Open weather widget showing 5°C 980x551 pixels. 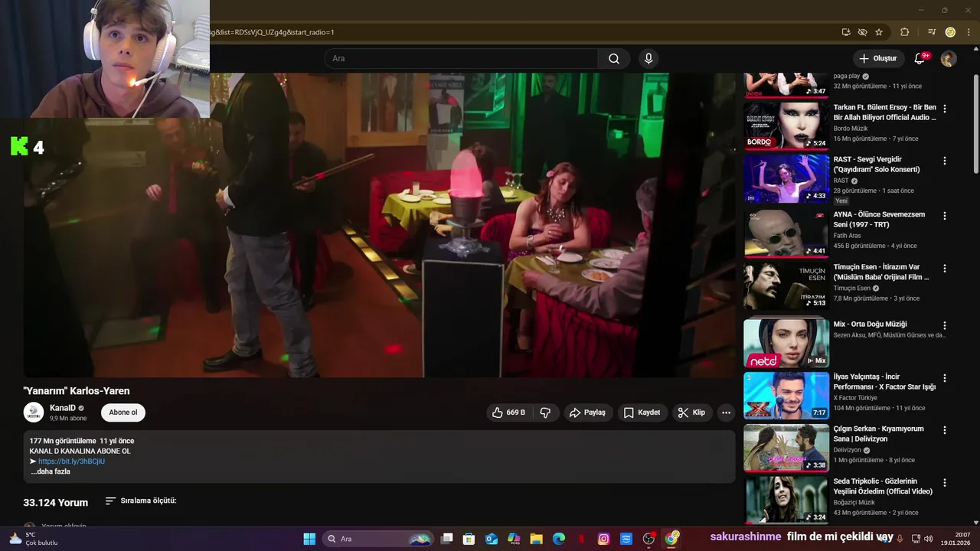tap(34, 539)
